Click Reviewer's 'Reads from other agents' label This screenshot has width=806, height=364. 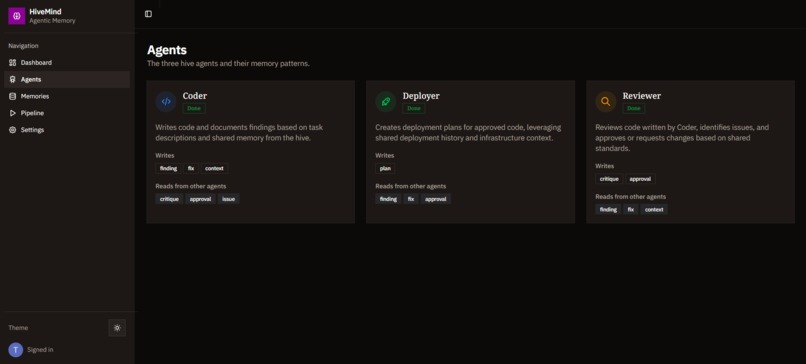[631, 196]
